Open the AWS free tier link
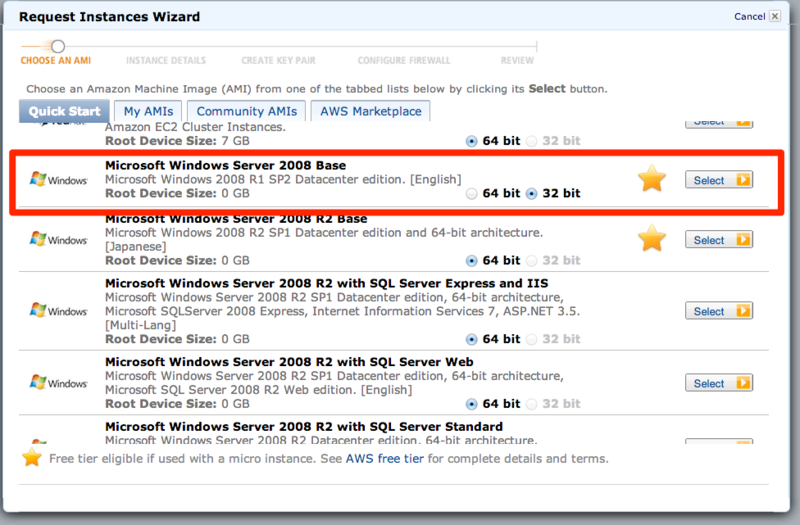This screenshot has height=525, width=800. (x=385, y=458)
